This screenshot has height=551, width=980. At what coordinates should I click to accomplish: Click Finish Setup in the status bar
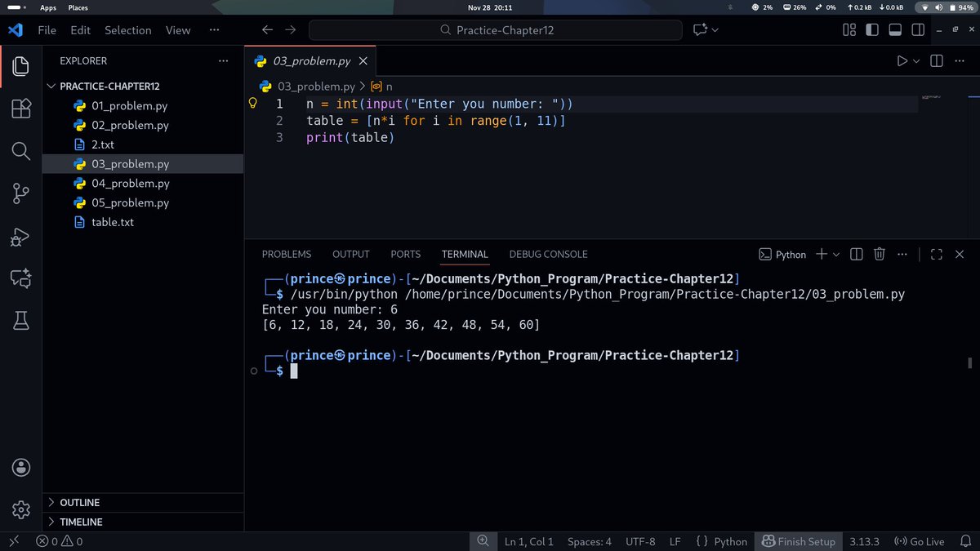click(x=798, y=541)
